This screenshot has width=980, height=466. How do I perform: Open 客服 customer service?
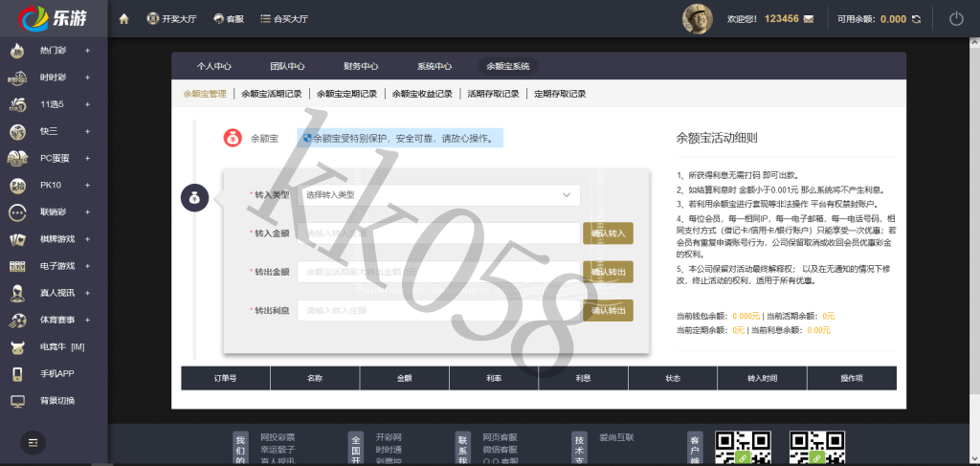pyautogui.click(x=228, y=19)
